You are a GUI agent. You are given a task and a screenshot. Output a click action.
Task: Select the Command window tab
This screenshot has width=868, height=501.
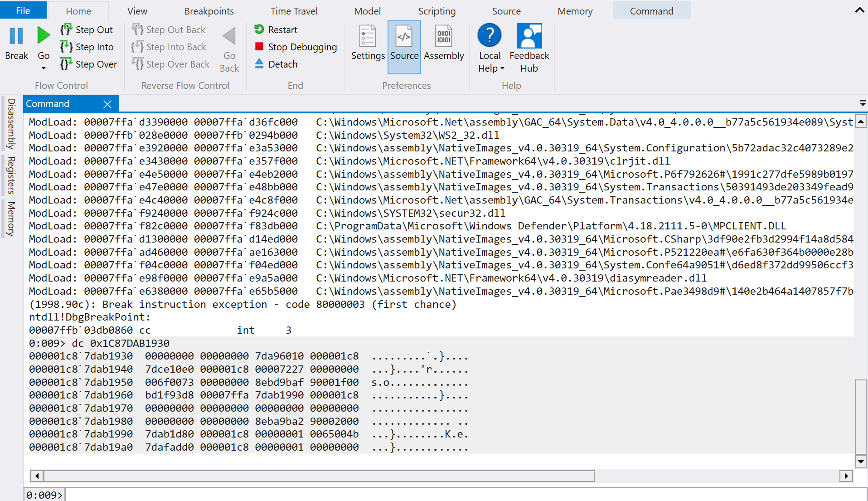[x=48, y=104]
